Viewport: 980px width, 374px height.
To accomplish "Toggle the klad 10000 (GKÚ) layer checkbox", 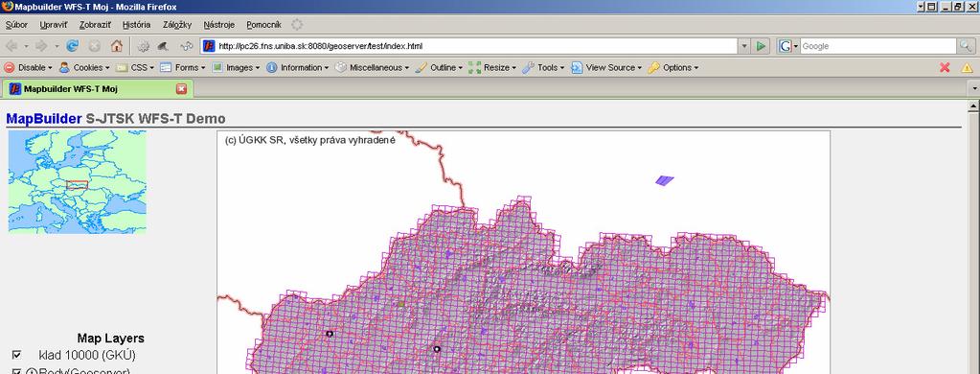I will (17, 355).
